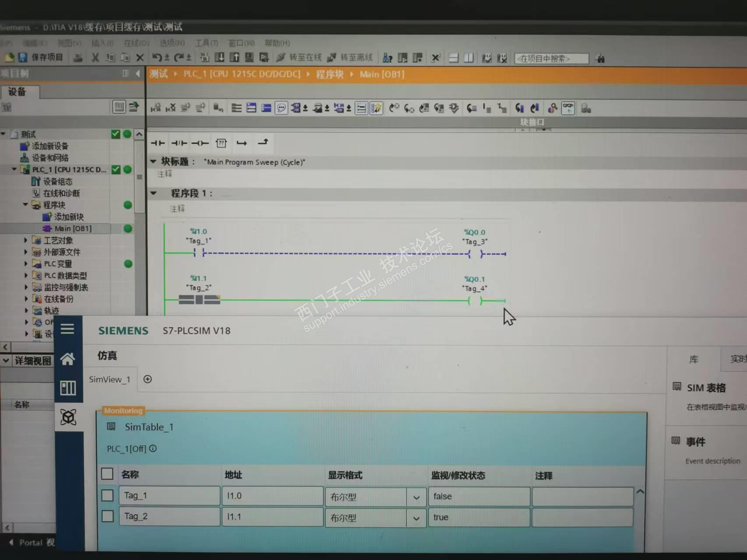Expand the 外部源文件 folder
This screenshot has width=747, height=560.
pos(25,252)
